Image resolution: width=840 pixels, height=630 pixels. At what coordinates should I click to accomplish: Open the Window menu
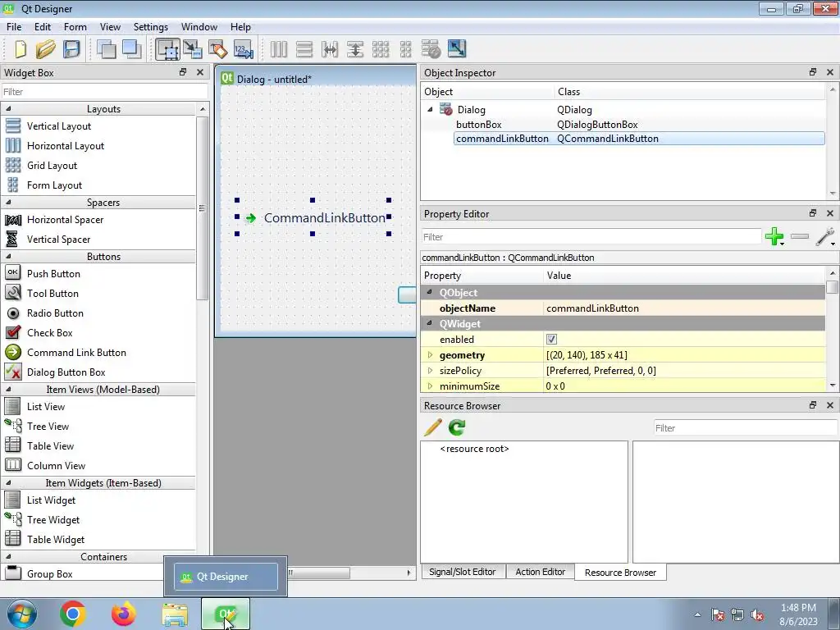tap(199, 27)
